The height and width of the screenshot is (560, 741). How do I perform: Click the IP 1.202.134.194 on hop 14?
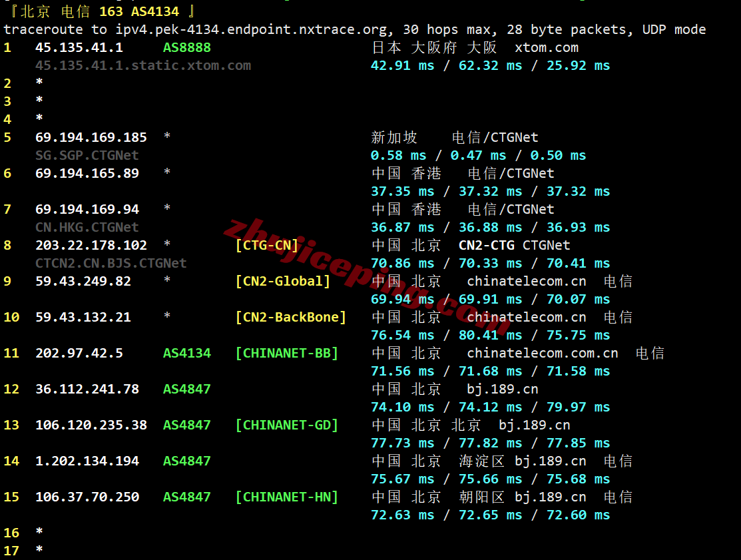[87, 461]
